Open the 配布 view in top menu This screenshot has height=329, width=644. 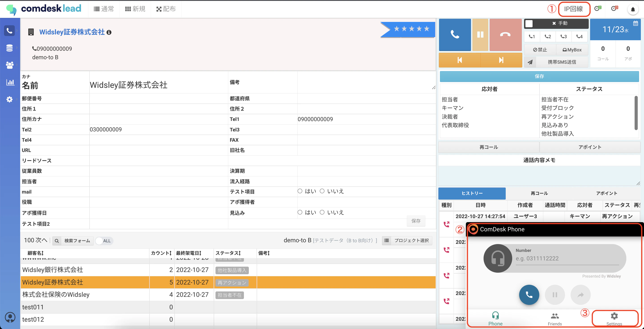pyautogui.click(x=166, y=9)
